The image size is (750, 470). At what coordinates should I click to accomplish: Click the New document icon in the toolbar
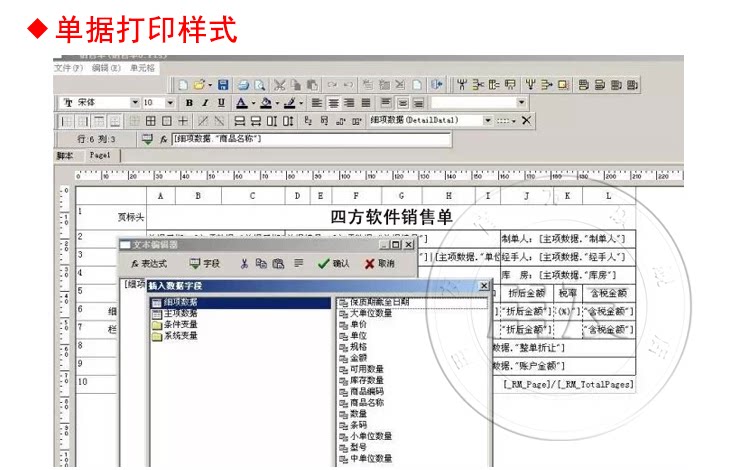(x=183, y=85)
